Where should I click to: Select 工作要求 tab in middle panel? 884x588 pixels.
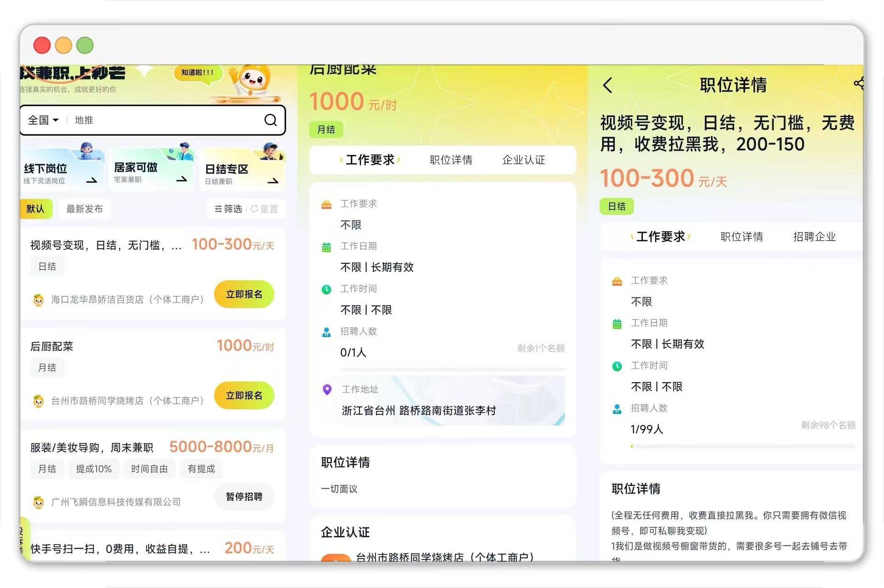pyautogui.click(x=370, y=160)
